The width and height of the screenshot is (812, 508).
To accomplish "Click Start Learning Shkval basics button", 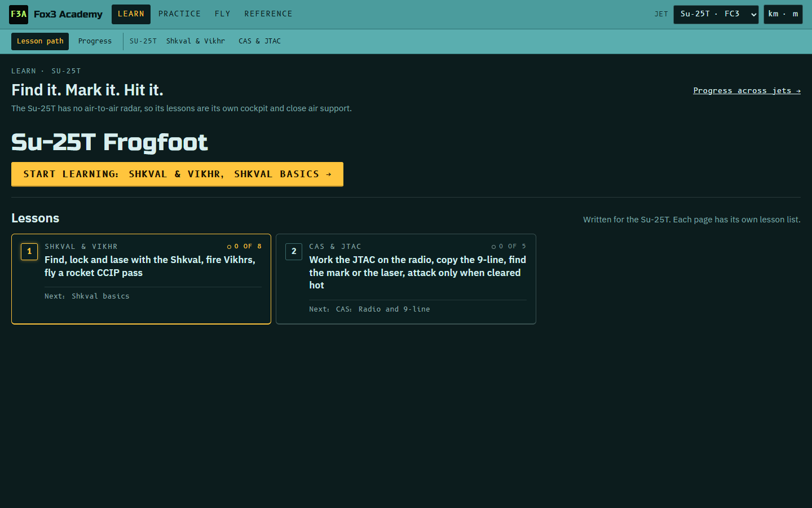I will tap(177, 174).
